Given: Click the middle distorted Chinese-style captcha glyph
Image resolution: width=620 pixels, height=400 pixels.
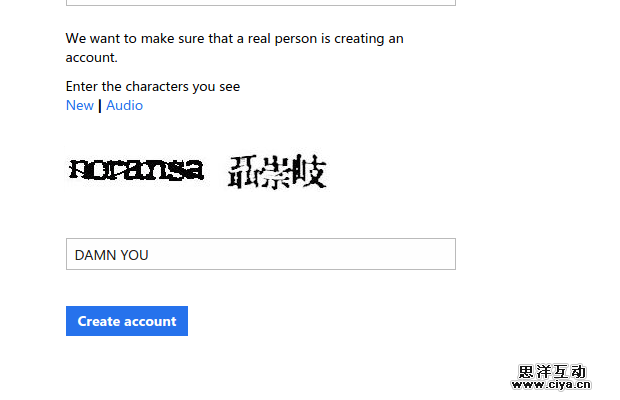Looking at the screenshot, I should [x=272, y=171].
